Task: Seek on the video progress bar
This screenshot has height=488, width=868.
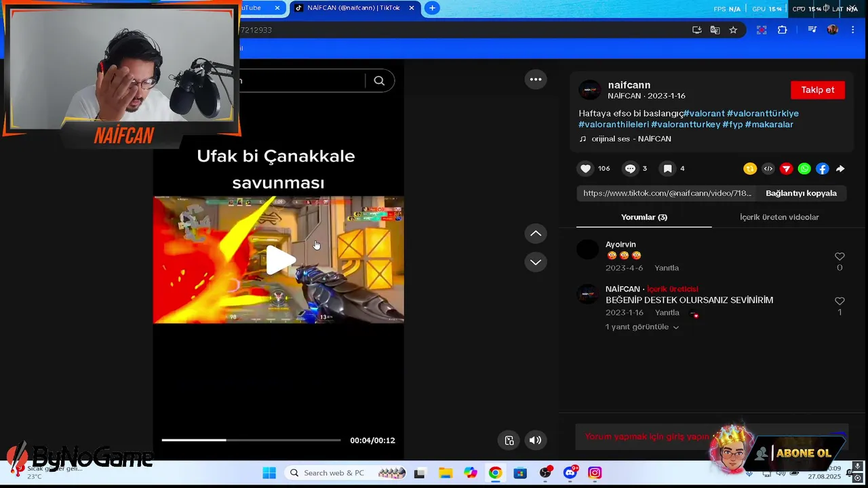Action: coord(251,440)
